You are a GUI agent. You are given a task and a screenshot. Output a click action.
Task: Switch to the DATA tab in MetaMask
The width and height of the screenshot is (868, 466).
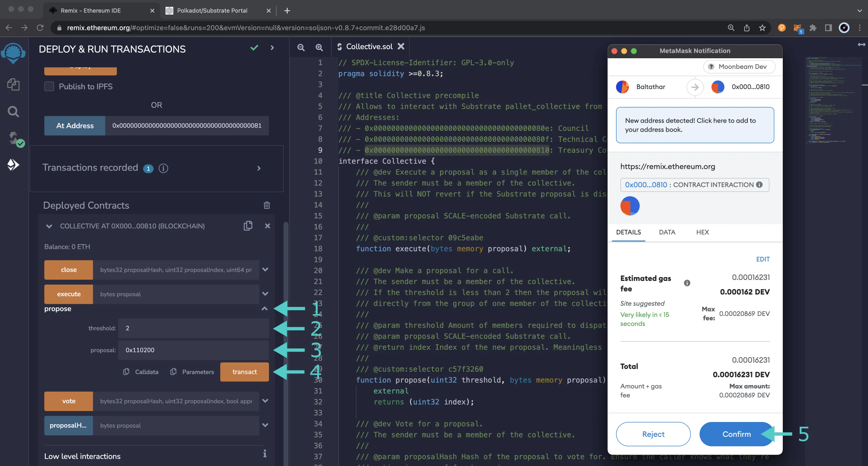667,232
